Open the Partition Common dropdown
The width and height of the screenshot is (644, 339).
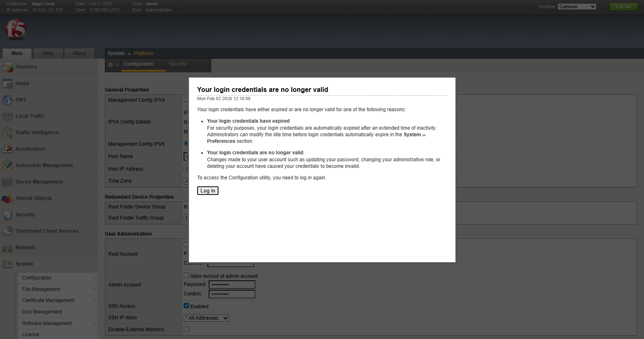pyautogui.click(x=577, y=7)
